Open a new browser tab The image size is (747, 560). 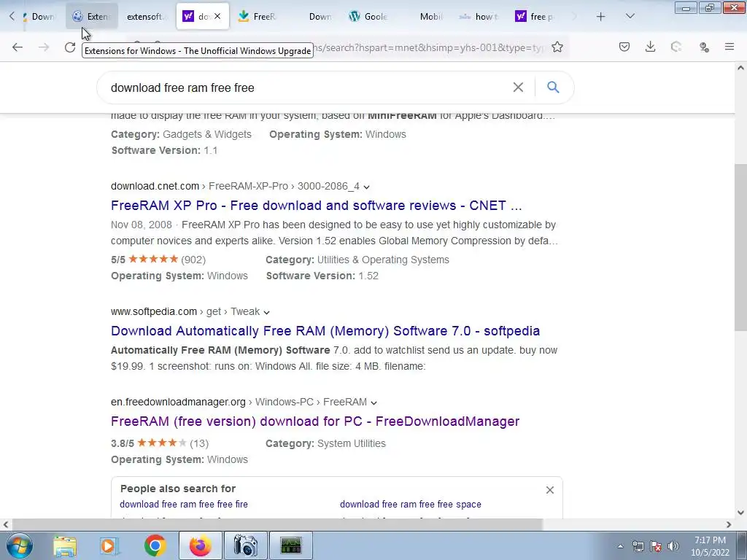tap(601, 17)
